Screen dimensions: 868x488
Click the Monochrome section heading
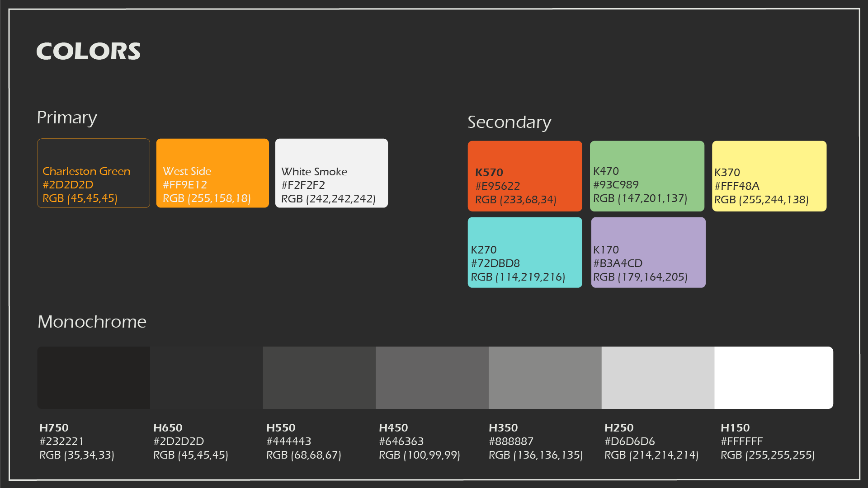point(92,322)
